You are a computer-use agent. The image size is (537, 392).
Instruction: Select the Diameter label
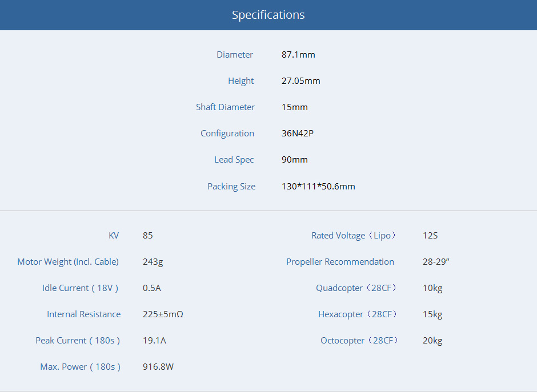click(x=234, y=55)
